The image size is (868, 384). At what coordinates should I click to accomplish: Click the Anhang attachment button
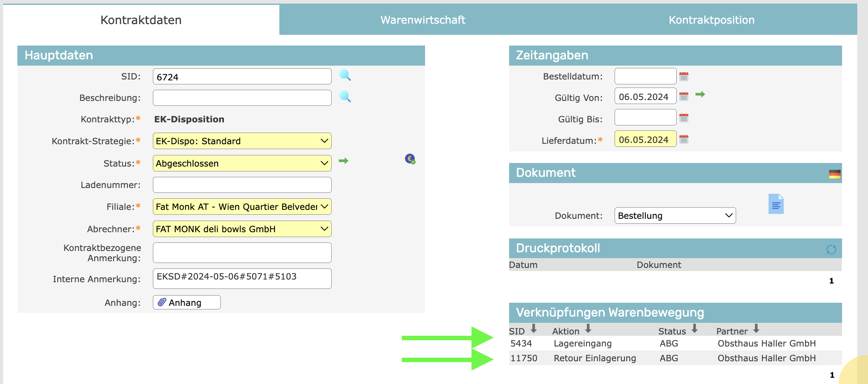click(x=186, y=303)
